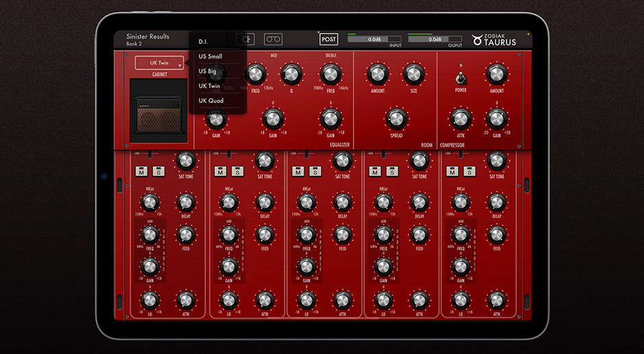This screenshot has height=354, width=644.
Task: Click the INPUT level meter
Action: click(374, 40)
